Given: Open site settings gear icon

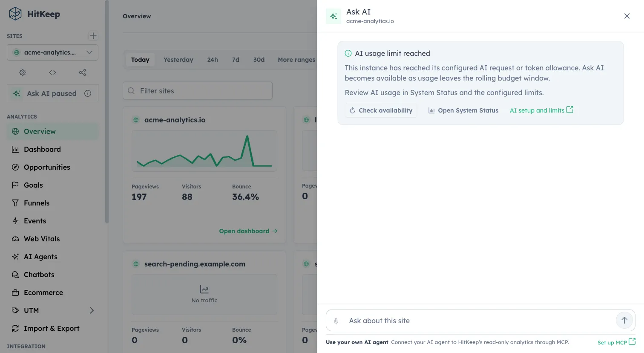Looking at the screenshot, I should click(x=23, y=72).
